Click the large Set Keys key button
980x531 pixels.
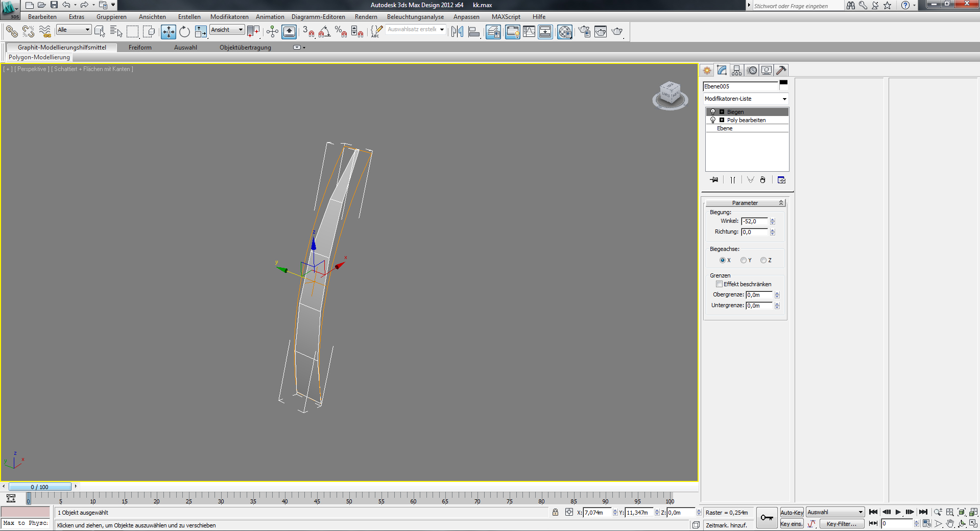click(767, 518)
